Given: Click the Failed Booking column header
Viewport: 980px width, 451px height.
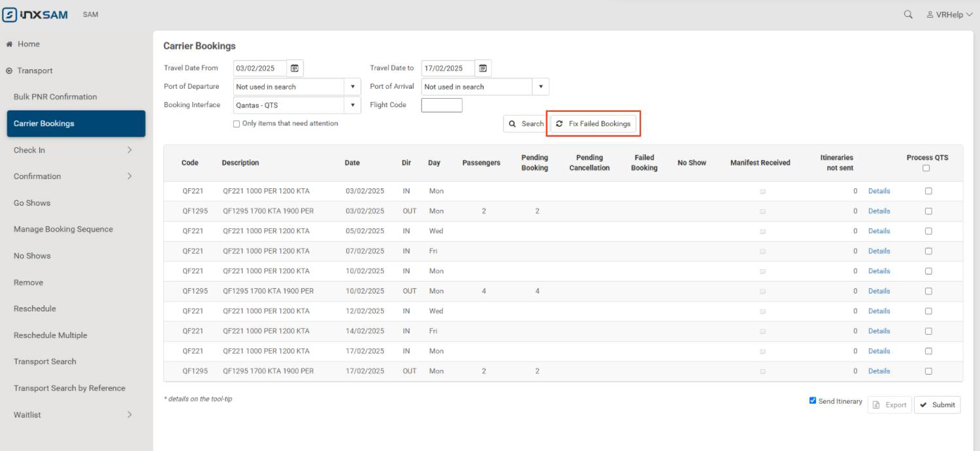Looking at the screenshot, I should (644, 163).
